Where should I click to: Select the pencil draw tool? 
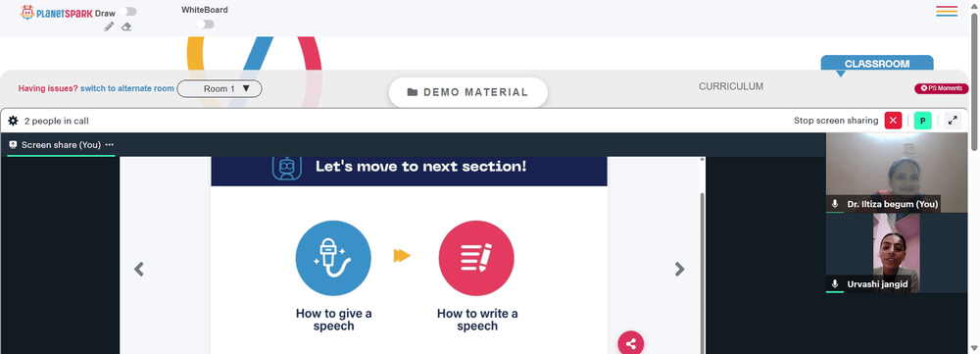click(x=109, y=26)
